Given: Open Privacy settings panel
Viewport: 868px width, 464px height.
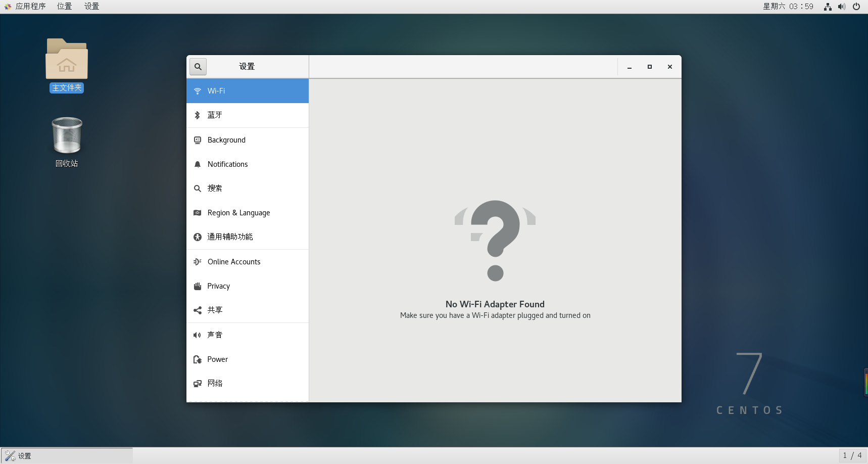Looking at the screenshot, I should point(248,286).
